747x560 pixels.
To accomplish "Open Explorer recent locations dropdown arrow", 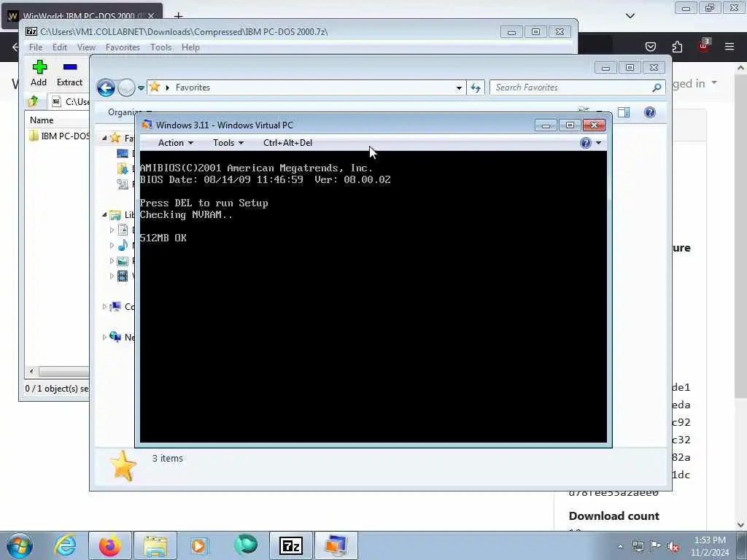I will coord(141,88).
